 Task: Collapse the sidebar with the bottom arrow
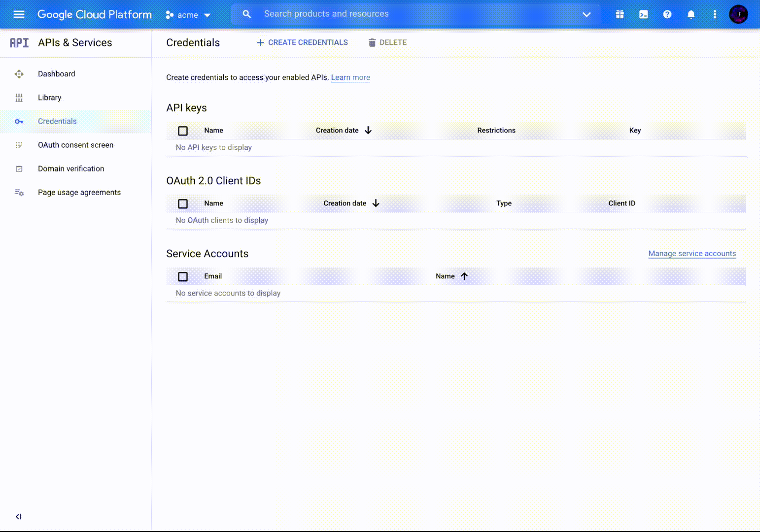(18, 516)
